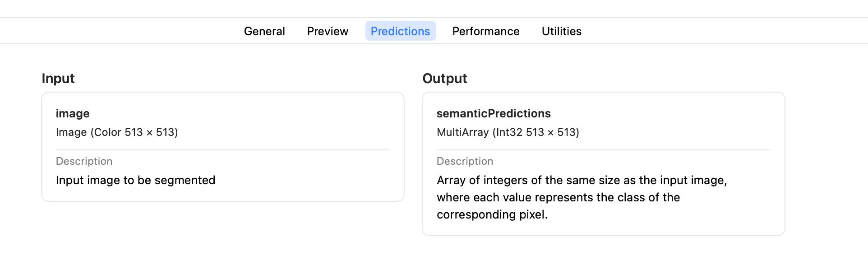Image resolution: width=868 pixels, height=270 pixels.
Task: Select "Input image to be segmented" text
Action: (135, 180)
